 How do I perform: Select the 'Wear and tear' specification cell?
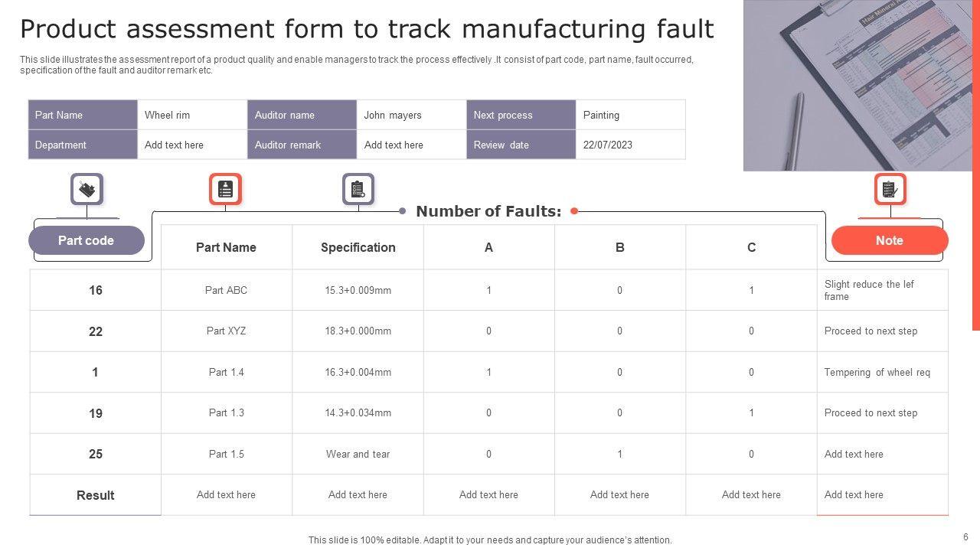point(358,454)
